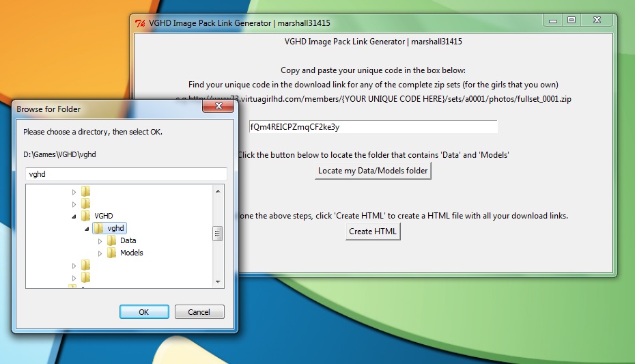This screenshot has height=364, width=635.
Task: Select the Data folder icon
Action: coord(112,240)
